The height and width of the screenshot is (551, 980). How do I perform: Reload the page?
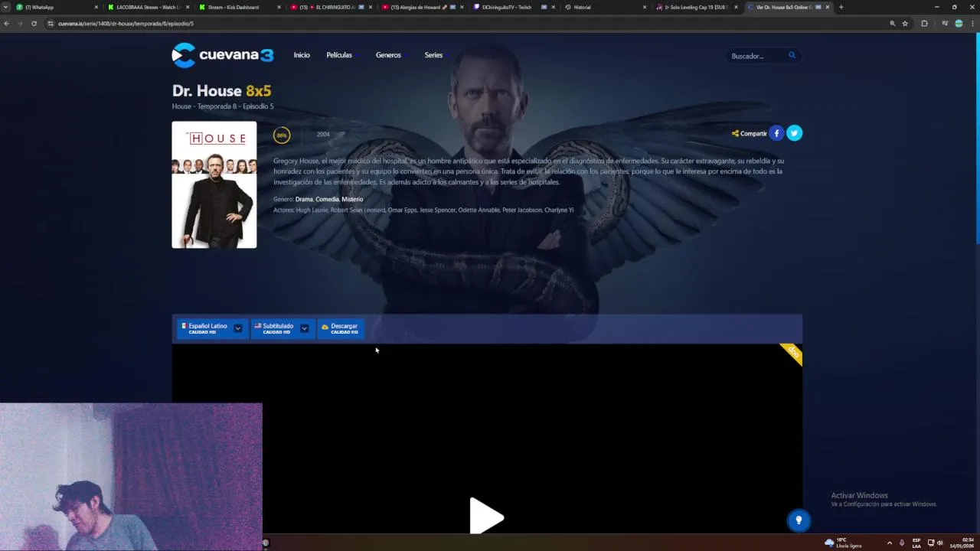coord(34,24)
